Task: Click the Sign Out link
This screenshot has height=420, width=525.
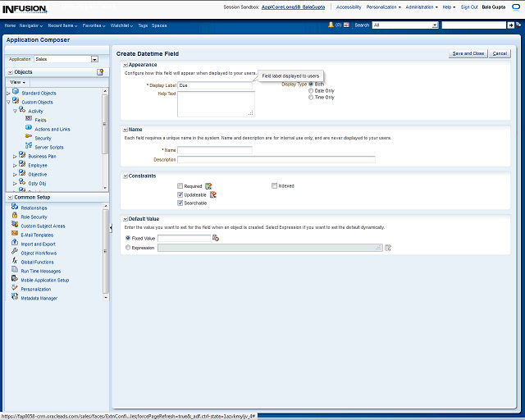Action: 469,7
